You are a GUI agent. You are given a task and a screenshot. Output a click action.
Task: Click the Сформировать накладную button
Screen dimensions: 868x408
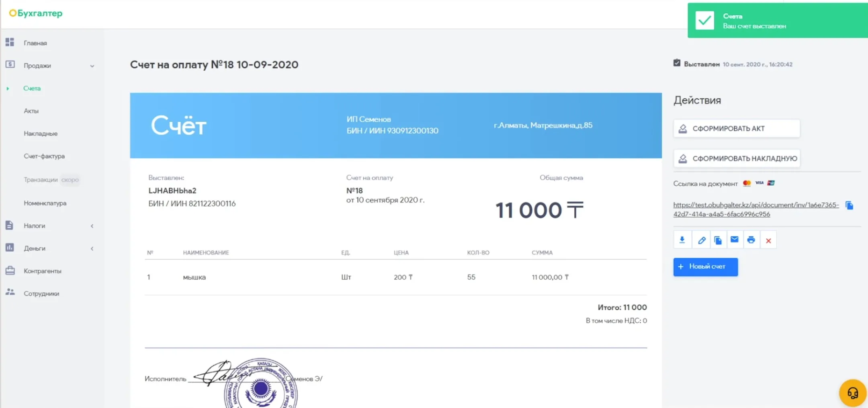point(737,158)
